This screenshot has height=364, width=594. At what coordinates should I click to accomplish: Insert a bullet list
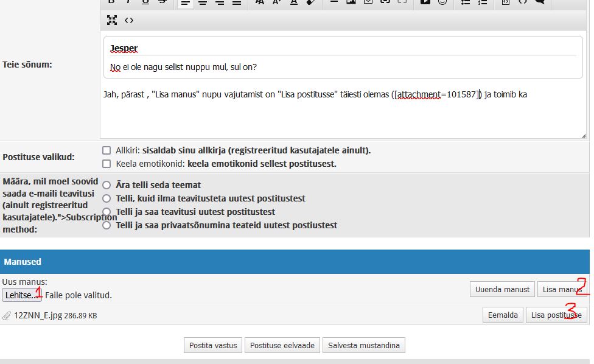click(x=466, y=2)
